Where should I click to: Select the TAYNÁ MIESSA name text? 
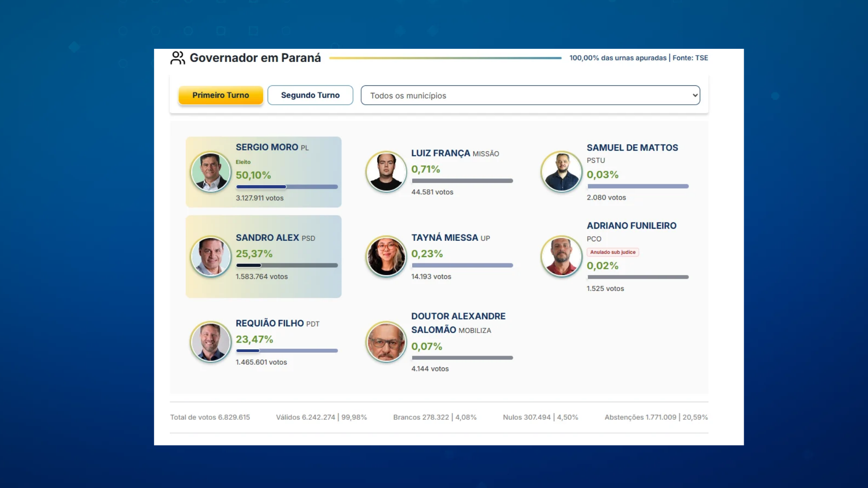click(x=444, y=238)
